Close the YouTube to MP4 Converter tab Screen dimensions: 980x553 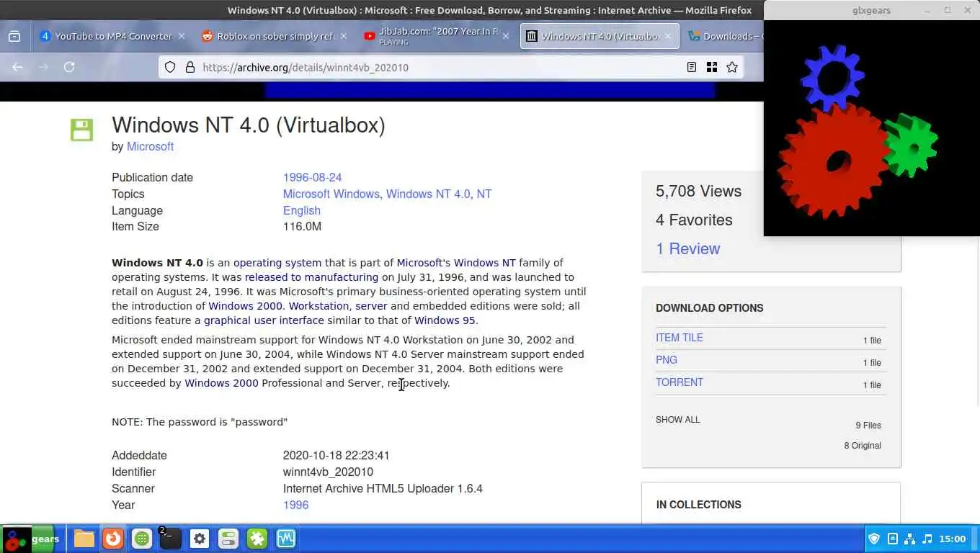(x=182, y=36)
